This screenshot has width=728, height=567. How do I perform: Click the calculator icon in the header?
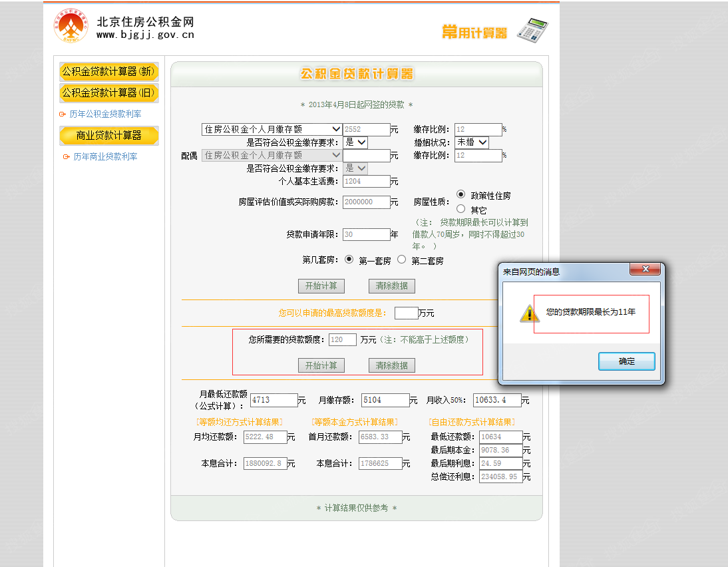pos(533,31)
